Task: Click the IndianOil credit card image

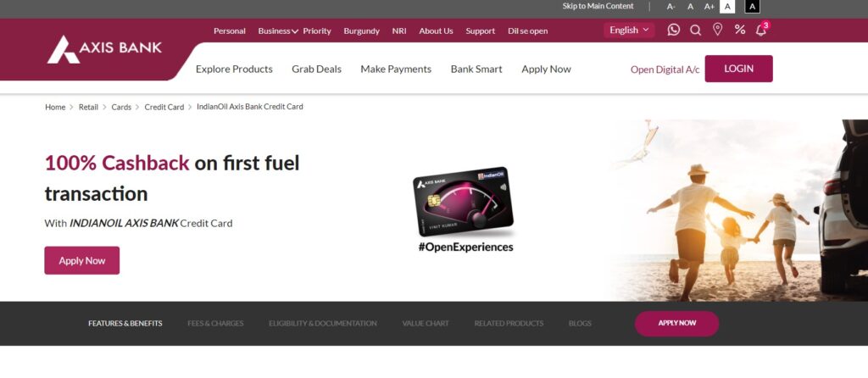Action: tap(464, 202)
